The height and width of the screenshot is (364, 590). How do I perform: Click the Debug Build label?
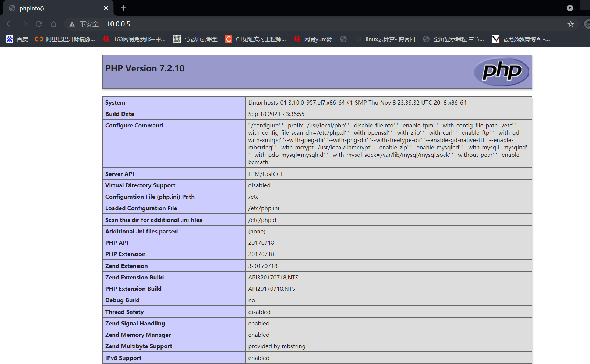click(x=122, y=300)
